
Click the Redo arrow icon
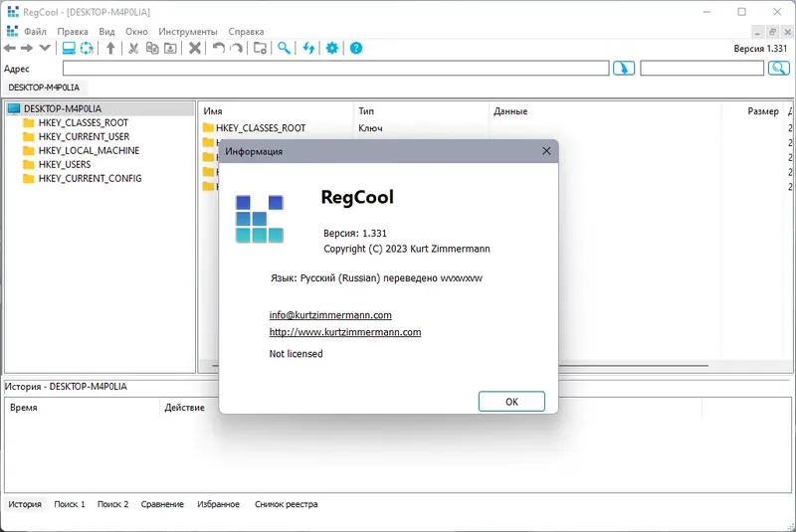tap(237, 48)
